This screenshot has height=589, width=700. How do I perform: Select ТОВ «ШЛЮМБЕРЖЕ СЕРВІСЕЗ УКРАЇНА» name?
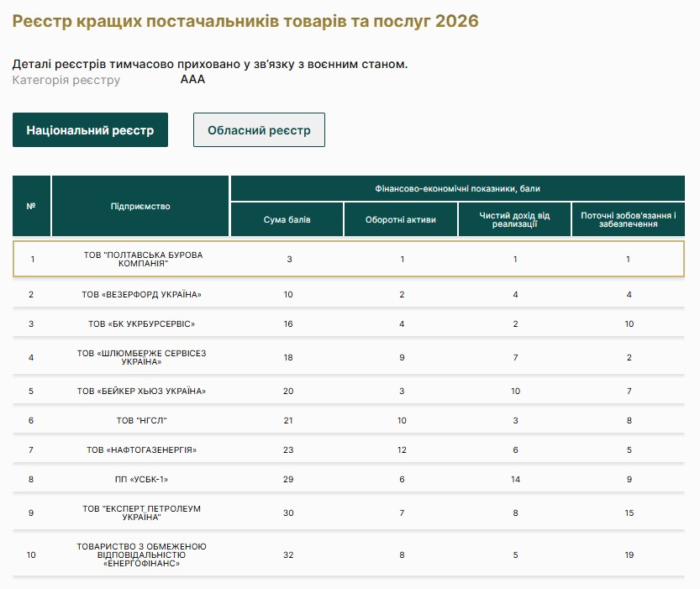tap(141, 357)
